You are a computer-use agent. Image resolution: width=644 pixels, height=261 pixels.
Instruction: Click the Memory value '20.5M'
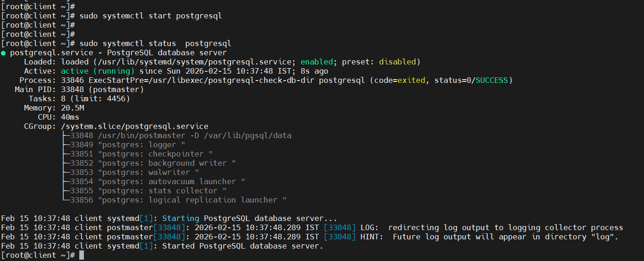72,108
